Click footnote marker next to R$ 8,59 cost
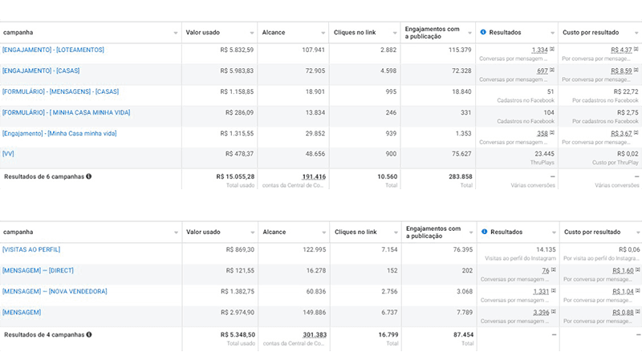This screenshot has height=364, width=642. (x=635, y=71)
